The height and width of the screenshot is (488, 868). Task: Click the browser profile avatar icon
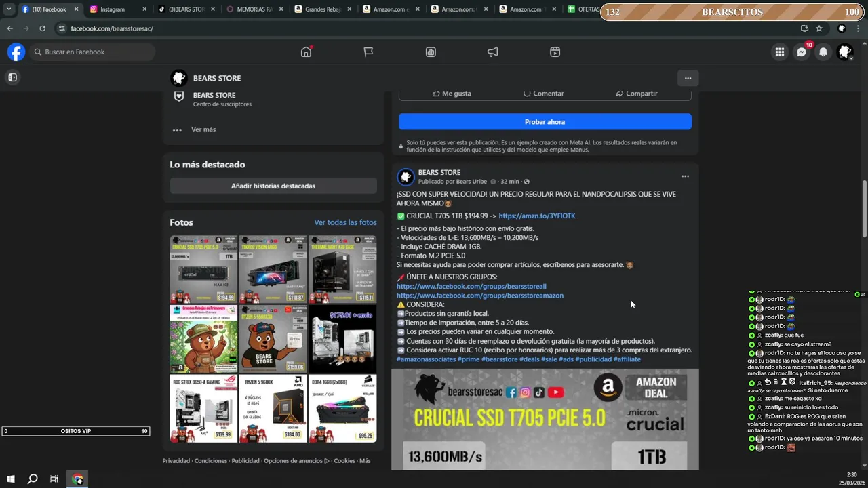pyautogui.click(x=842, y=28)
